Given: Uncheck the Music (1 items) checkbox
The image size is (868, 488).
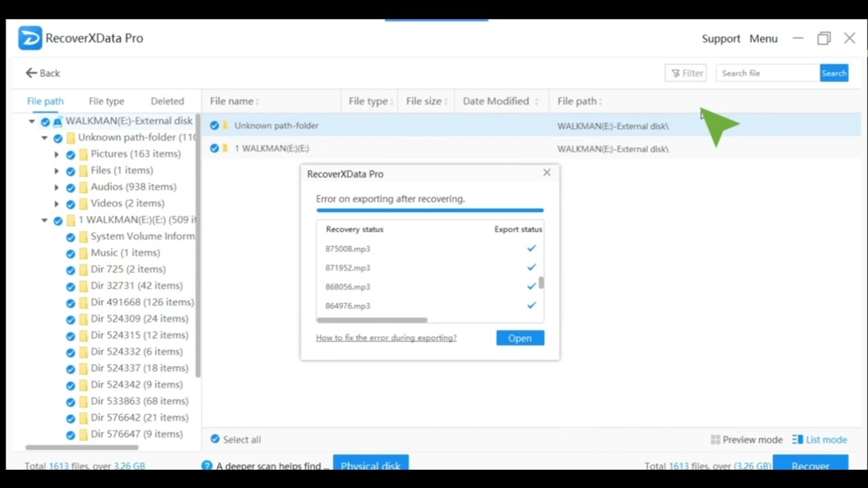Looking at the screenshot, I should pyautogui.click(x=71, y=253).
